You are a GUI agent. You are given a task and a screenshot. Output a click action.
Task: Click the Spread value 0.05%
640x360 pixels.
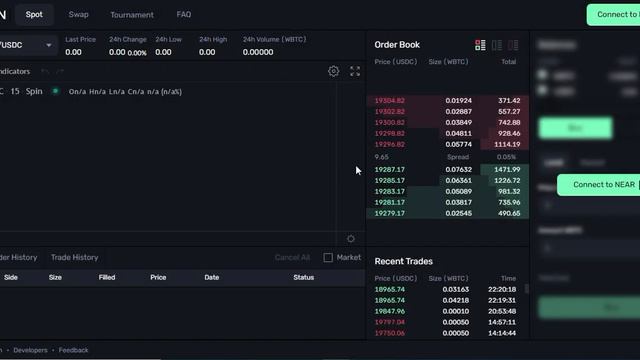(x=506, y=157)
